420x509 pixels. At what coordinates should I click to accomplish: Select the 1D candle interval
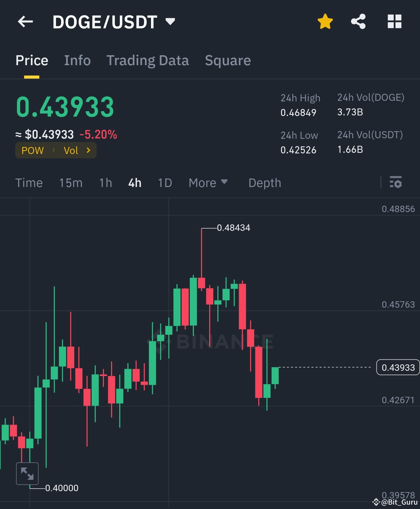[x=164, y=183]
